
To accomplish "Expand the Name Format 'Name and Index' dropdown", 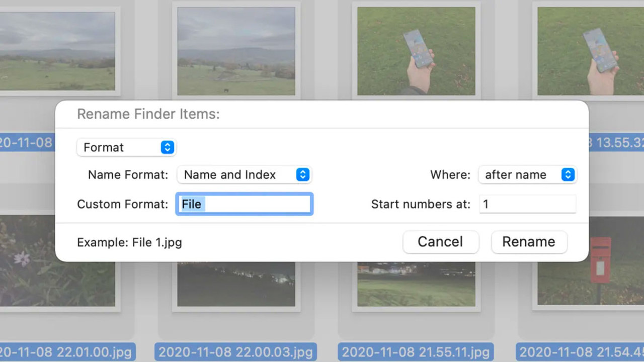I will pyautogui.click(x=244, y=174).
